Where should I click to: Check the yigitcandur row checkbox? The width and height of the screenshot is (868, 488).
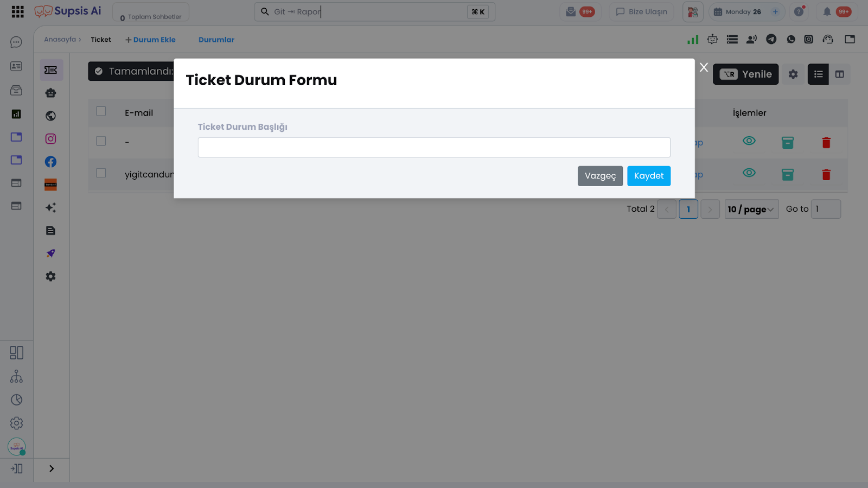click(101, 173)
